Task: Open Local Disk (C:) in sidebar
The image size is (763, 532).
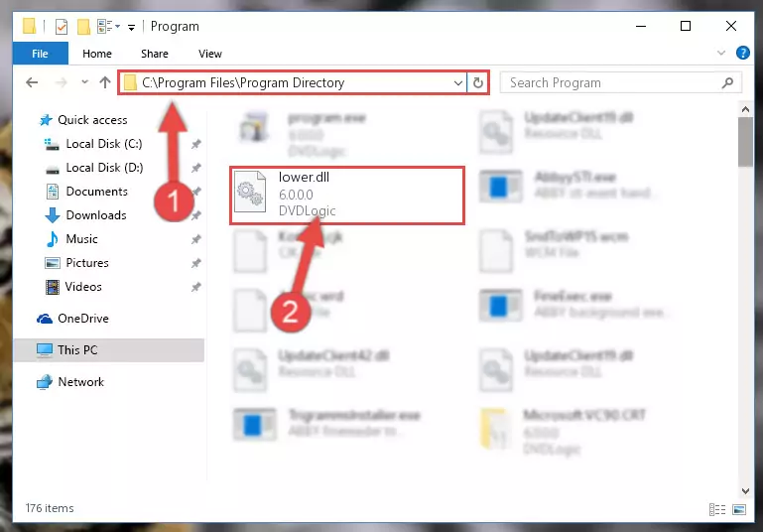Action: (x=93, y=144)
